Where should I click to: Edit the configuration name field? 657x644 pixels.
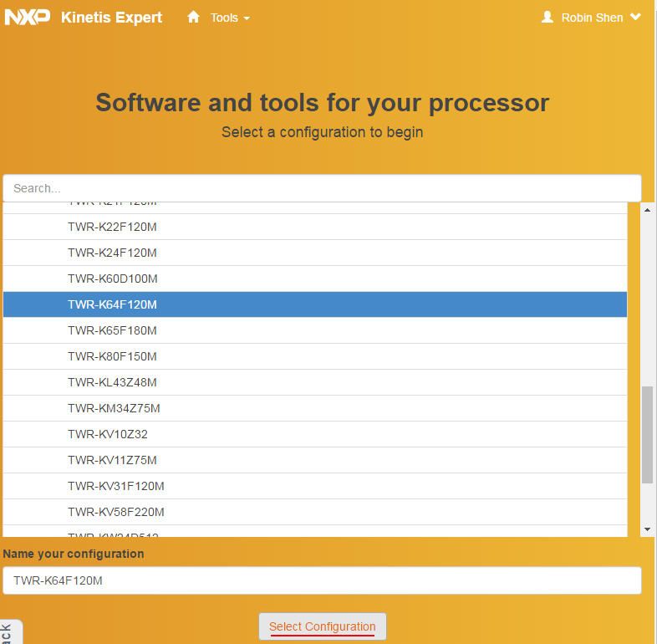[322, 580]
